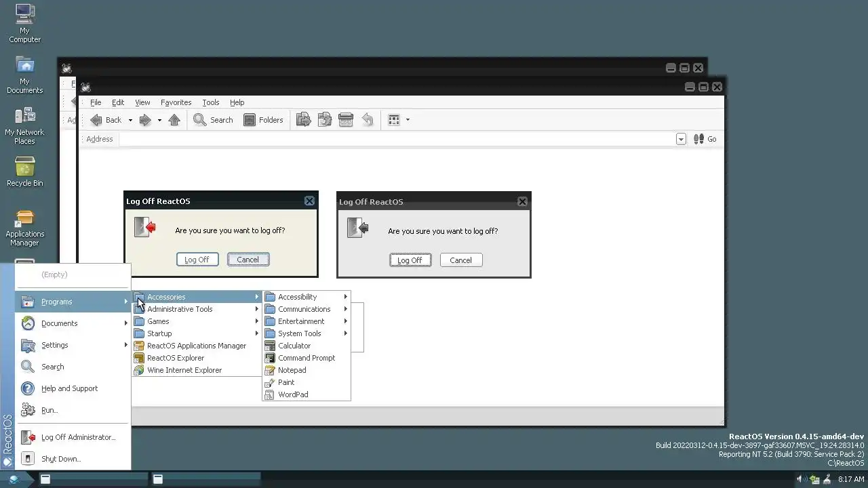Expand the Startup submenu
The image size is (868, 488).
[x=197, y=333]
